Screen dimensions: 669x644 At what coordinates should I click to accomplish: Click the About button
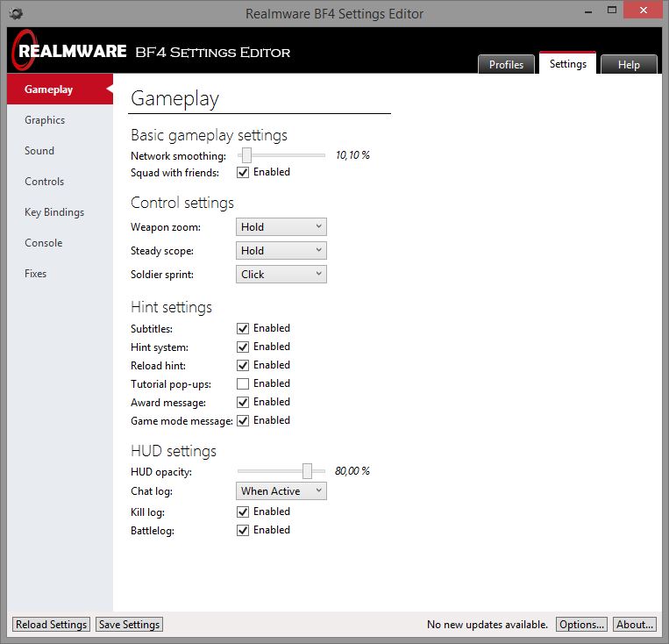click(x=635, y=625)
